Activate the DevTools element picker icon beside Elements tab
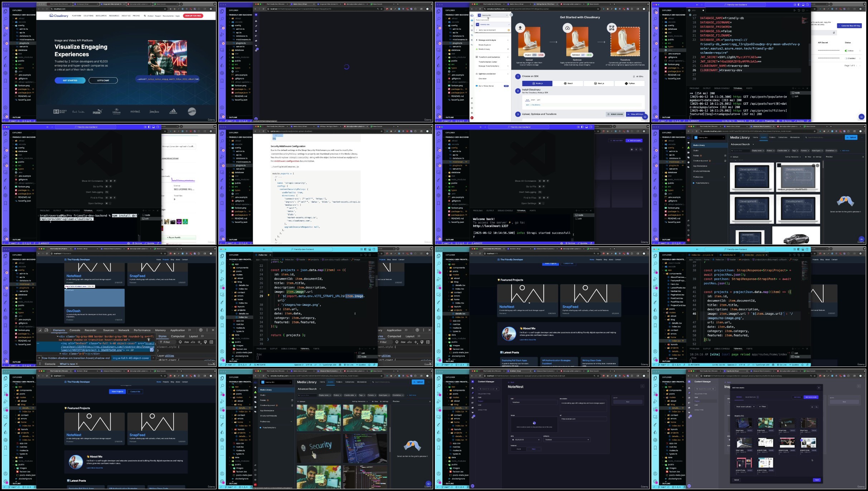The height and width of the screenshot is (491, 868). pyautogui.click(x=40, y=330)
